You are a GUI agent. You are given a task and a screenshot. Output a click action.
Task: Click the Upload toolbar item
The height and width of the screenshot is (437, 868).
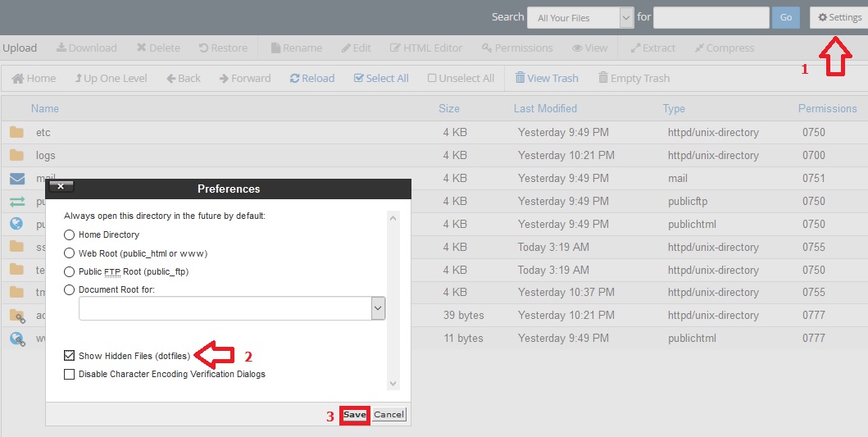click(x=19, y=48)
